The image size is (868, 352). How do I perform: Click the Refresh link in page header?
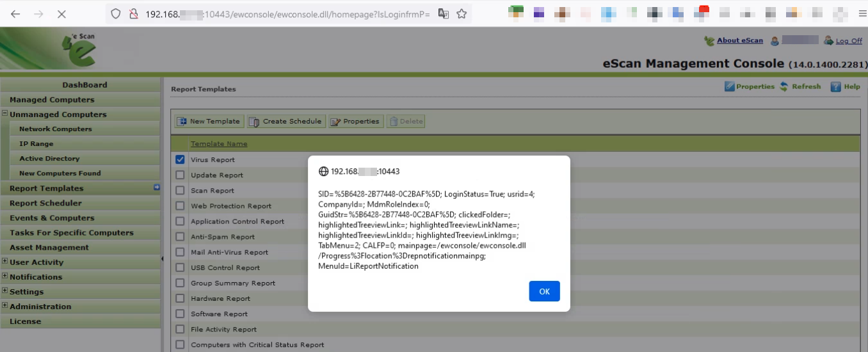807,86
